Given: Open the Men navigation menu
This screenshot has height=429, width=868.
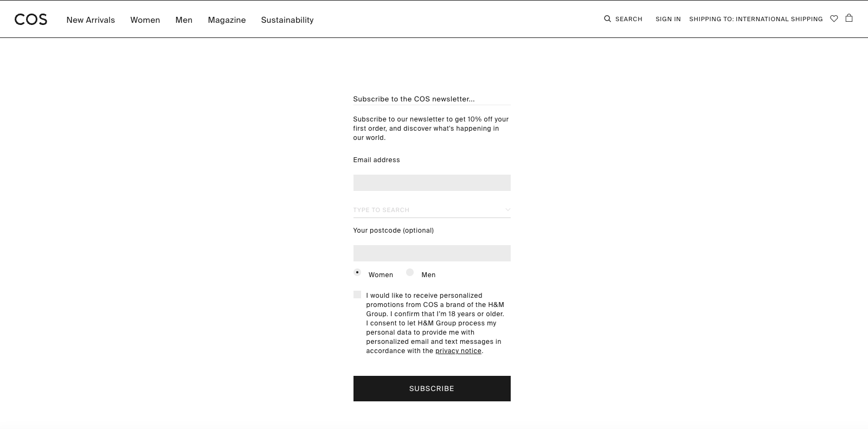Looking at the screenshot, I should pos(184,20).
